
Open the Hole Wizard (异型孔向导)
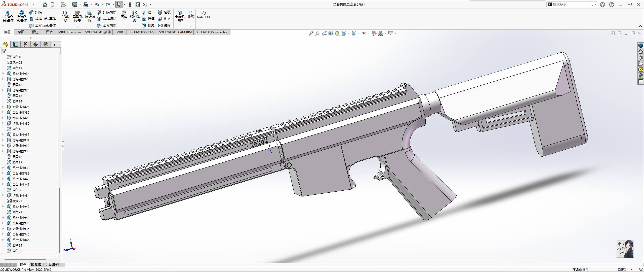[x=77, y=16]
